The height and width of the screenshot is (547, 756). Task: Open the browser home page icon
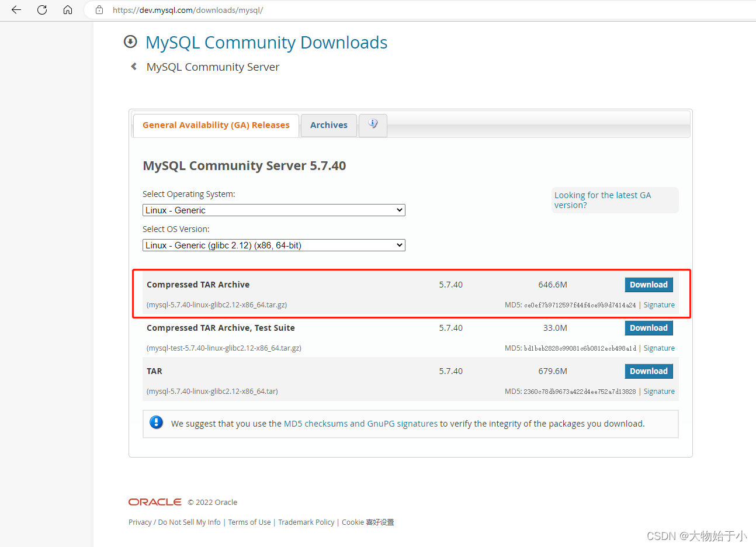(x=68, y=10)
